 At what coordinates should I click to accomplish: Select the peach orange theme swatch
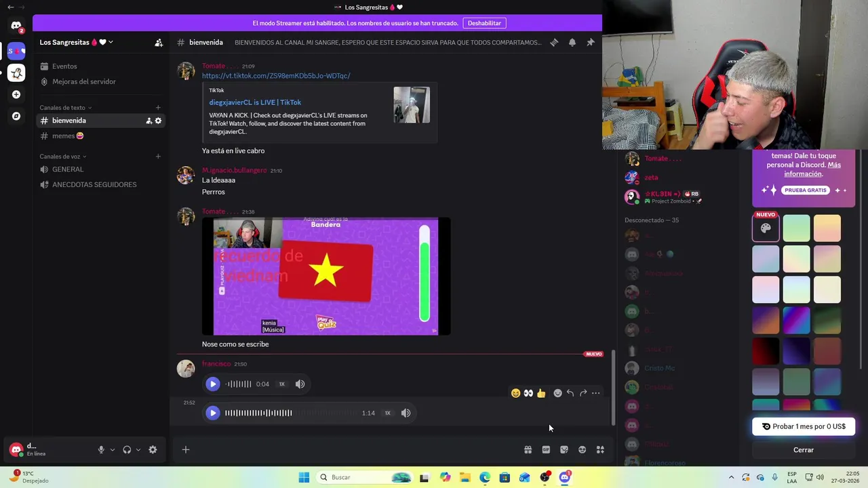827,228
